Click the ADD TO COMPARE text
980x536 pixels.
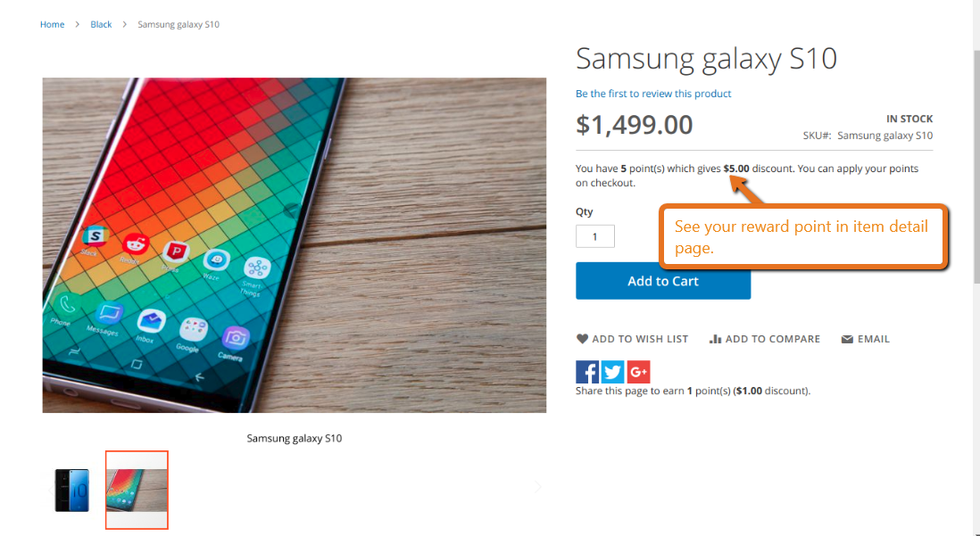coord(773,339)
